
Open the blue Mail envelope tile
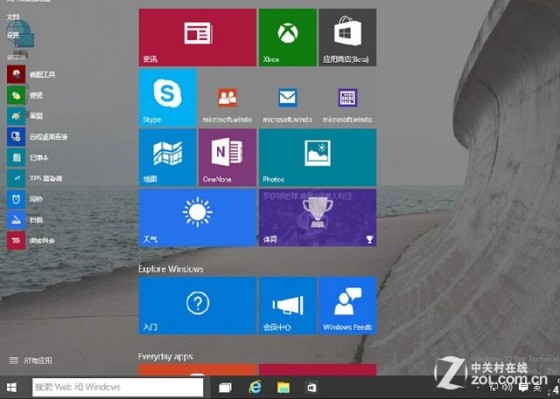point(288,98)
